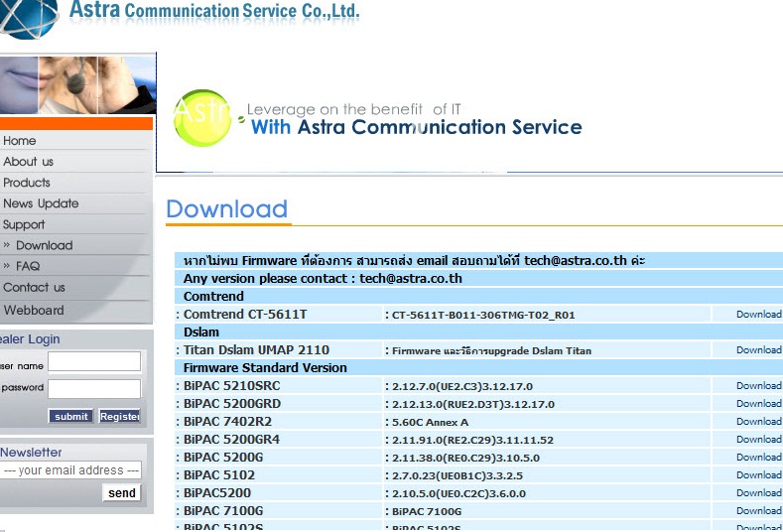Download BiPAC 5200GR4 firmware
This screenshot has width=783, height=532.
pyautogui.click(x=758, y=440)
